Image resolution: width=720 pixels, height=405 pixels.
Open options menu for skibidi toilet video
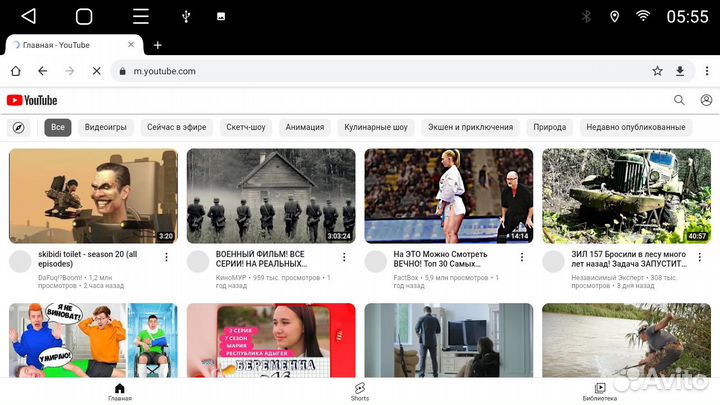point(166,257)
